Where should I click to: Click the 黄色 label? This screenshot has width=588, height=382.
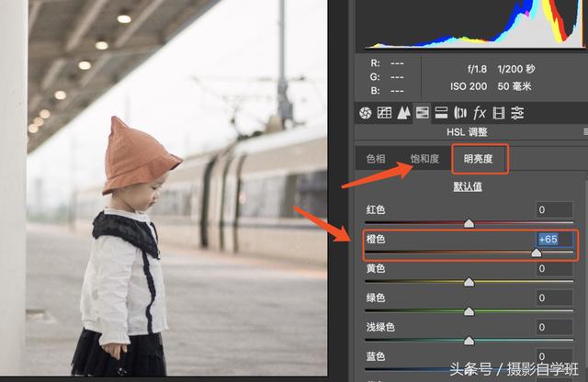[376, 268]
